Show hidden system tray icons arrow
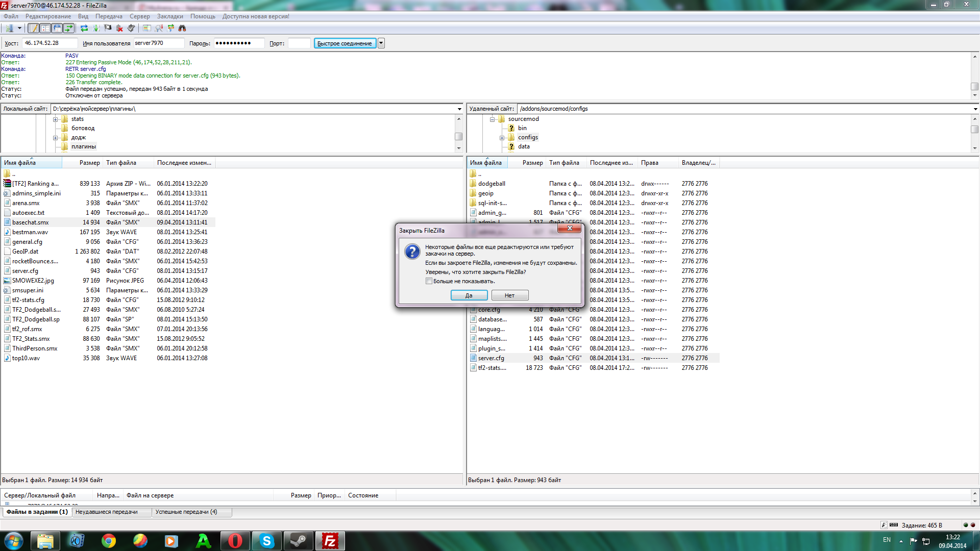 tap(901, 541)
